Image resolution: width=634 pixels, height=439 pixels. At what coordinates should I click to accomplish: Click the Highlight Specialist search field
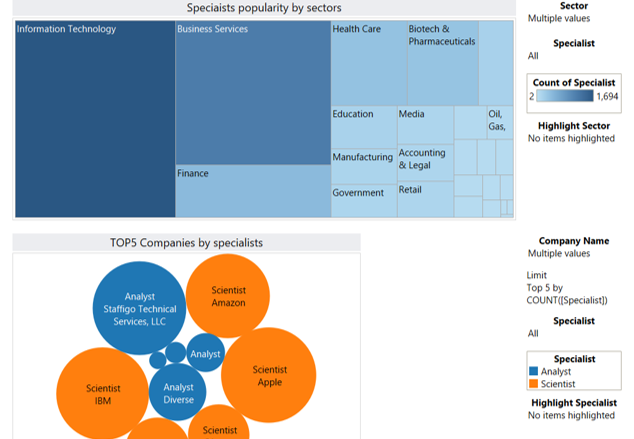coord(571,415)
